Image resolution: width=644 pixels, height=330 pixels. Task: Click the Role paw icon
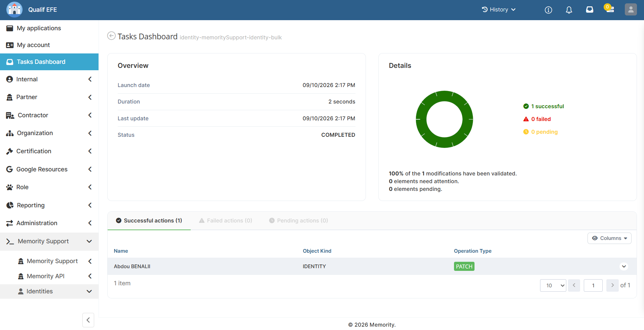tap(9, 187)
